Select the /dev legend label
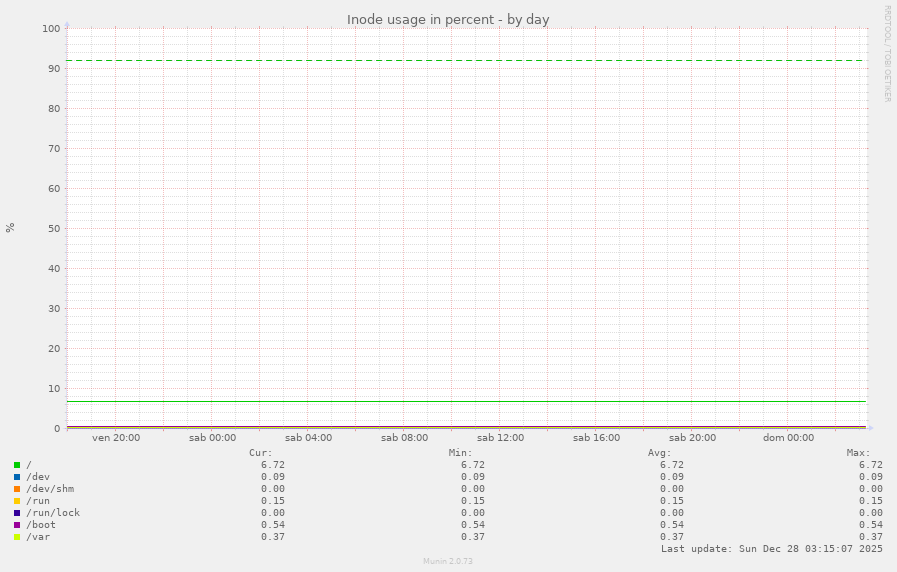The image size is (897, 572). [38, 477]
